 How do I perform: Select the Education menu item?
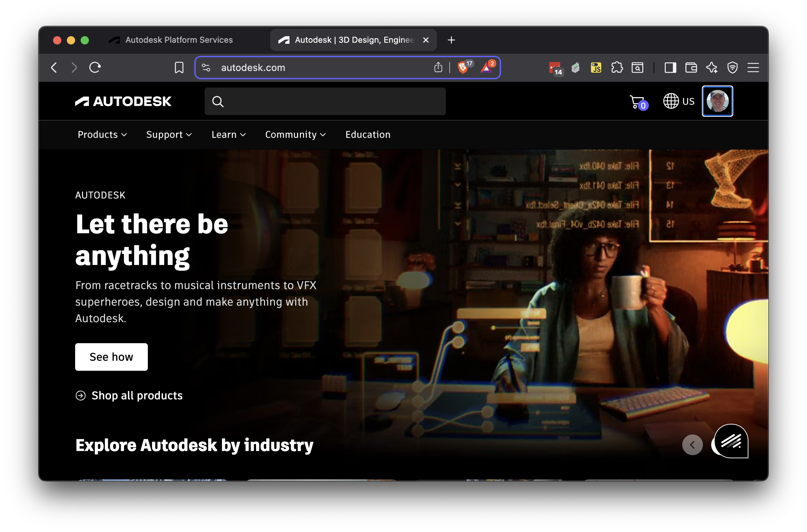point(368,134)
